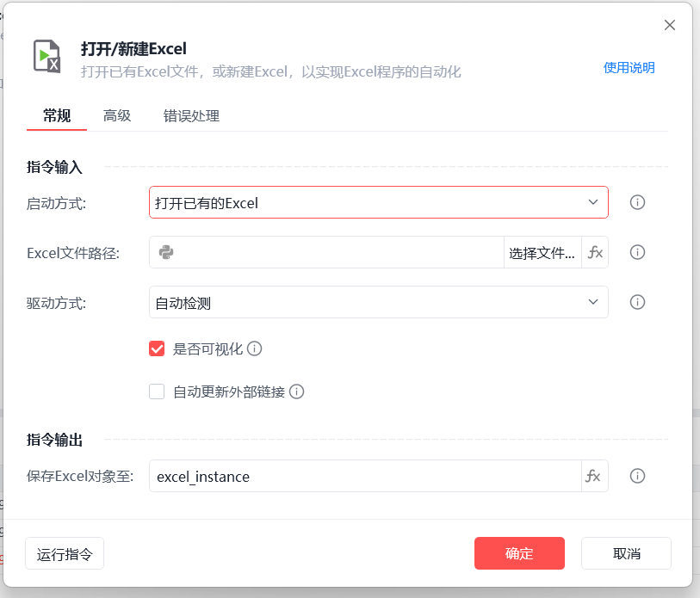The image size is (700, 598).
Task: Click the excel_instance output field
Action: coord(365,476)
